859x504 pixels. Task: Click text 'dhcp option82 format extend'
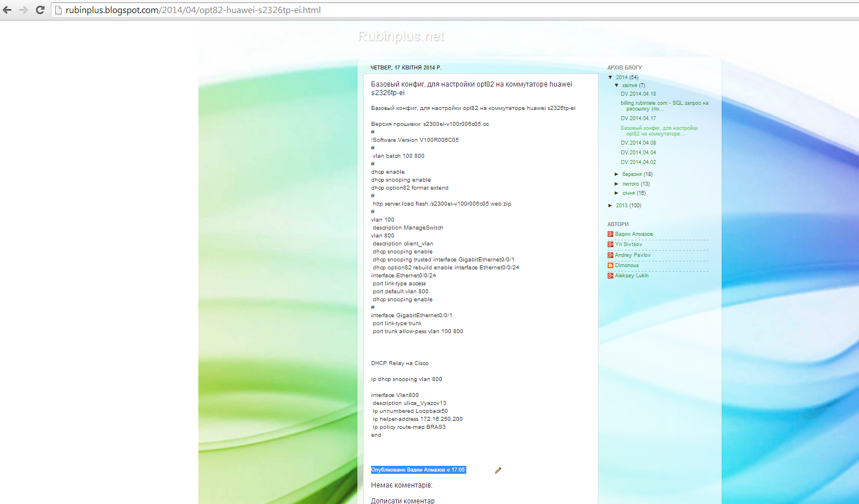point(410,188)
